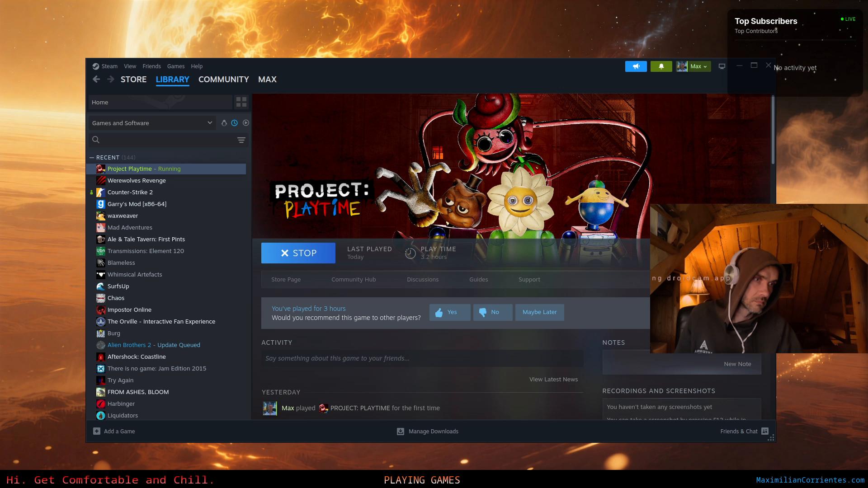Click the thumbs down No button

493,312
